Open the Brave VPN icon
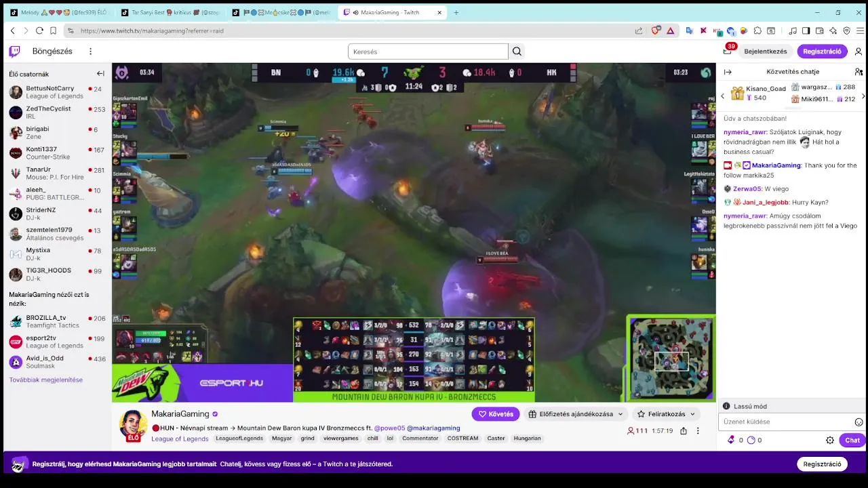 pos(846,30)
